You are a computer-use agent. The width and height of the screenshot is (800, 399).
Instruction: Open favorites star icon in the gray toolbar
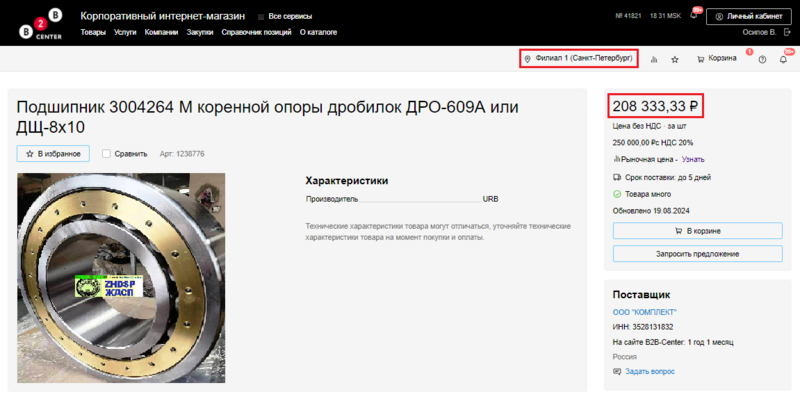click(674, 60)
